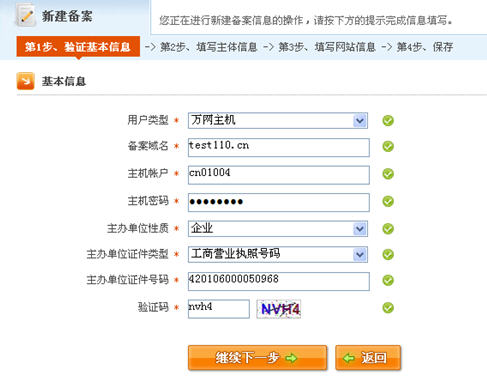Click the NVH4 captcha image to refresh
Image resolution: width=487 pixels, height=386 pixels.
click(x=279, y=309)
